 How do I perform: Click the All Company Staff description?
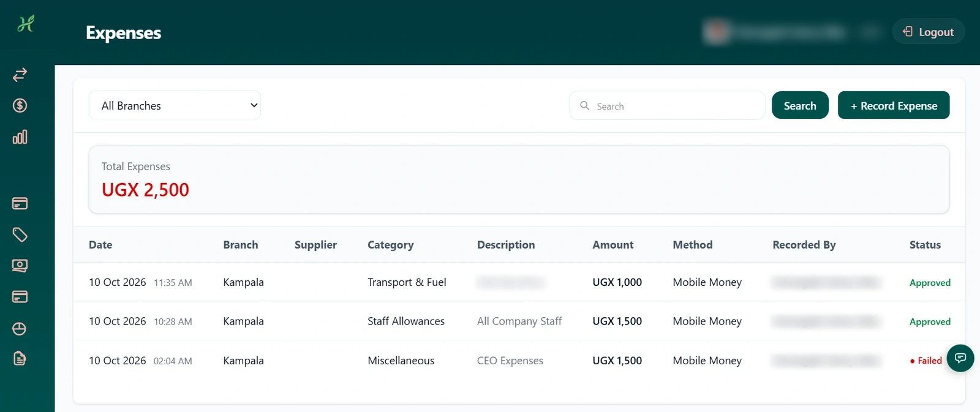coord(519,321)
